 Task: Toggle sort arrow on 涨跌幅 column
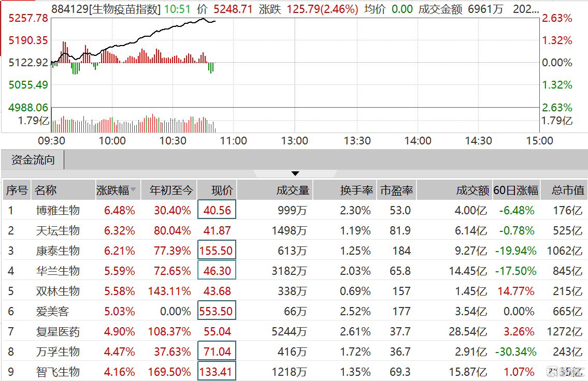click(133, 189)
